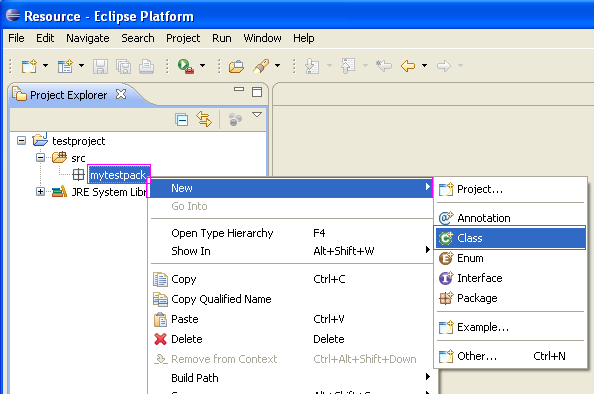594x394 pixels.
Task: Click the Run External Tools icon
Action: click(186, 66)
